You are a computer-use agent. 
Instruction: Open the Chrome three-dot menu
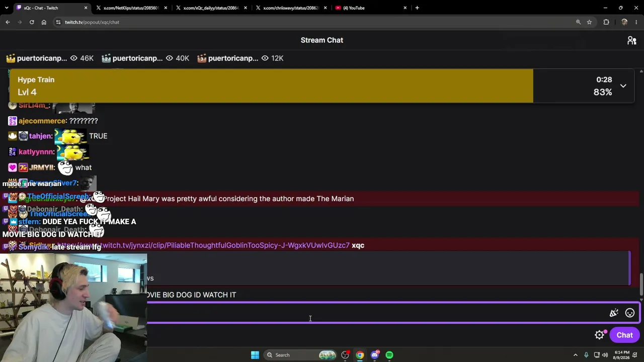click(x=636, y=22)
